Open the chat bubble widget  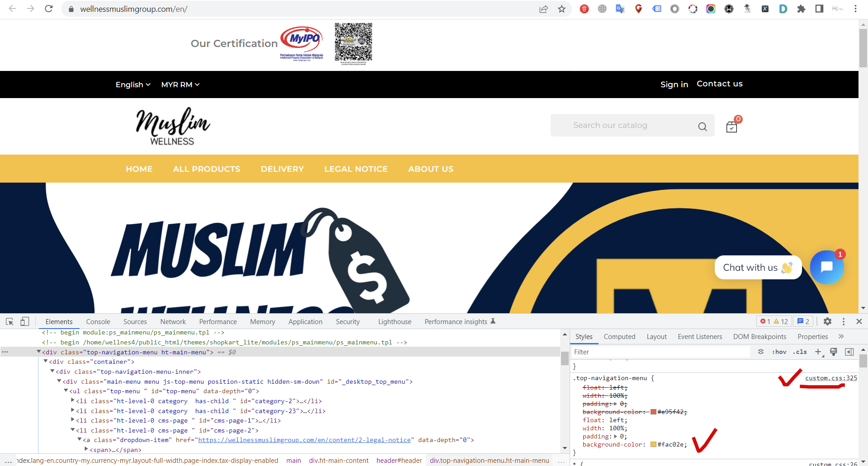pos(826,267)
